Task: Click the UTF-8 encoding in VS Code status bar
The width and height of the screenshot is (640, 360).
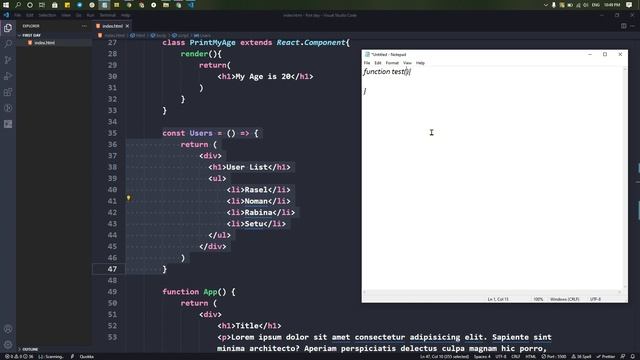Action: 501,357
